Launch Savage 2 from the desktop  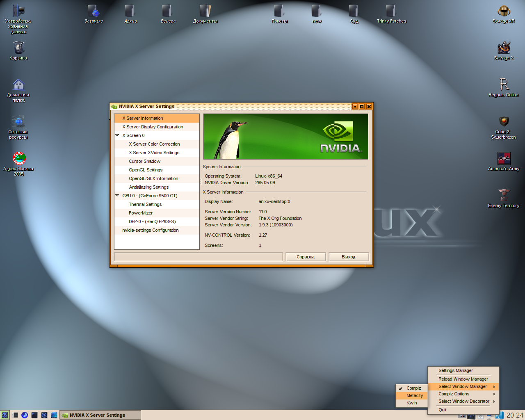click(504, 51)
